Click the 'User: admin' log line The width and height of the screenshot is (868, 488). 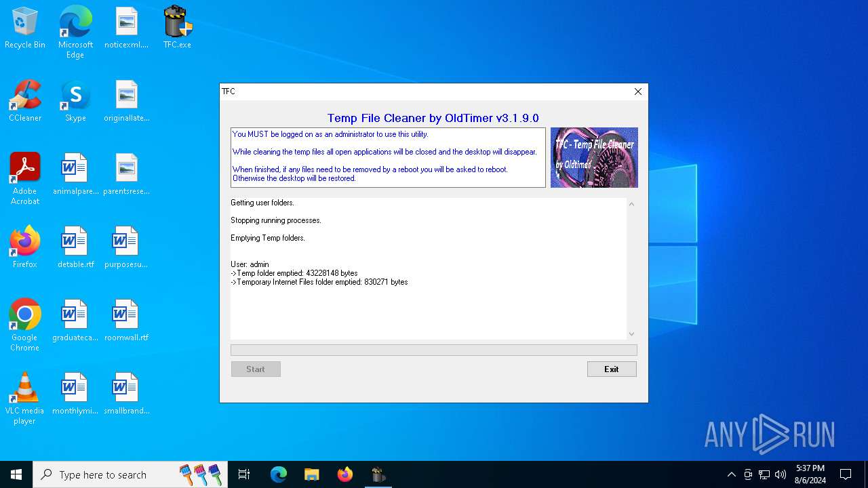coord(250,264)
